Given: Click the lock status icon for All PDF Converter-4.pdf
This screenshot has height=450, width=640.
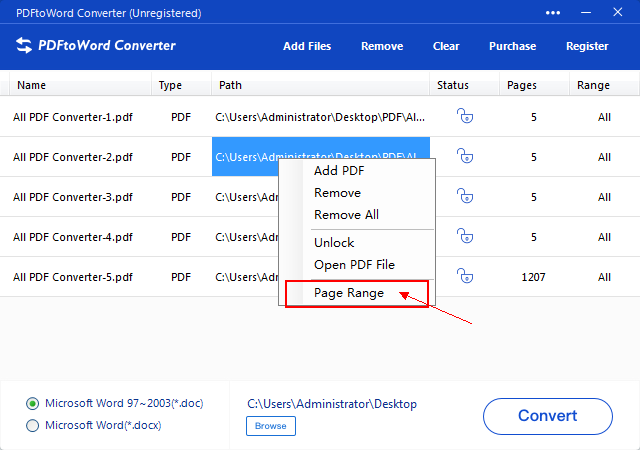Looking at the screenshot, I should pyautogui.click(x=465, y=236).
